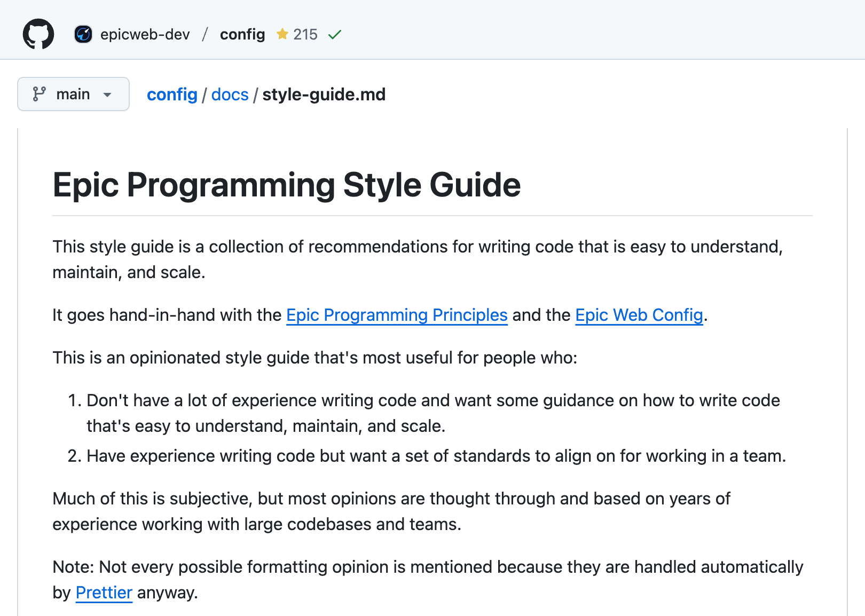Image resolution: width=865 pixels, height=616 pixels.
Task: Click the epicweb-dev organization avatar
Action: 83,34
